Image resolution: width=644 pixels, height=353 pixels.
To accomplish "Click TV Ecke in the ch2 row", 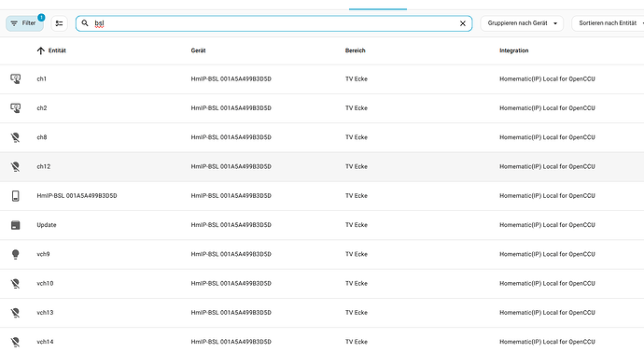I will (x=357, y=108).
